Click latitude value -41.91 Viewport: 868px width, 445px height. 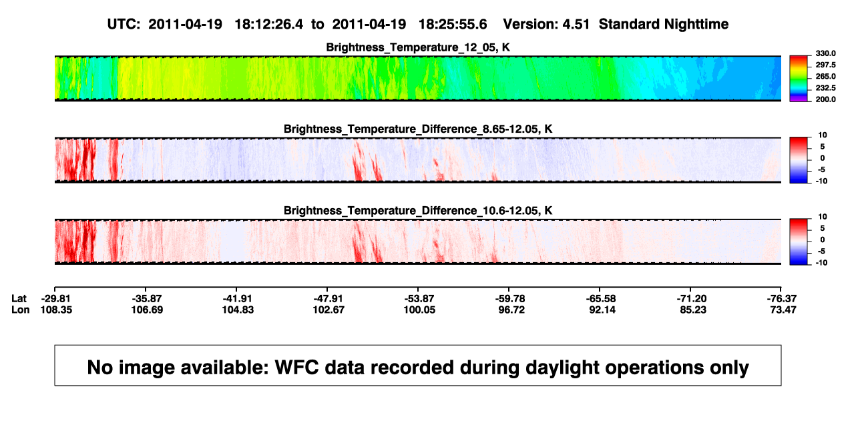[236, 298]
